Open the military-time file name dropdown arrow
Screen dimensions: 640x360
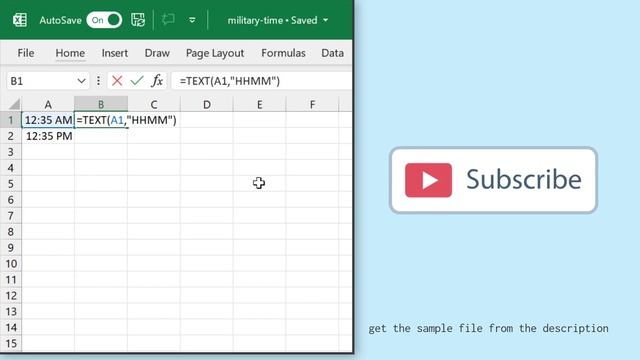[325, 20]
